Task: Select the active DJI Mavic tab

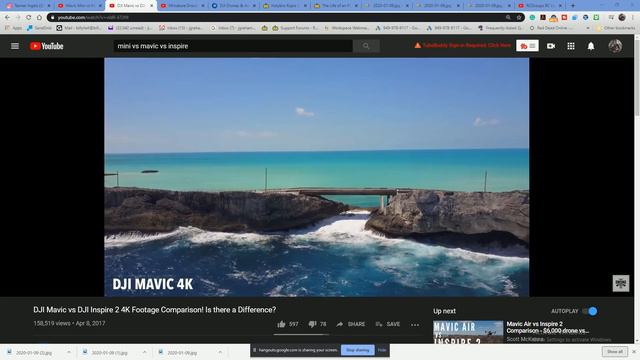Action: (130, 6)
